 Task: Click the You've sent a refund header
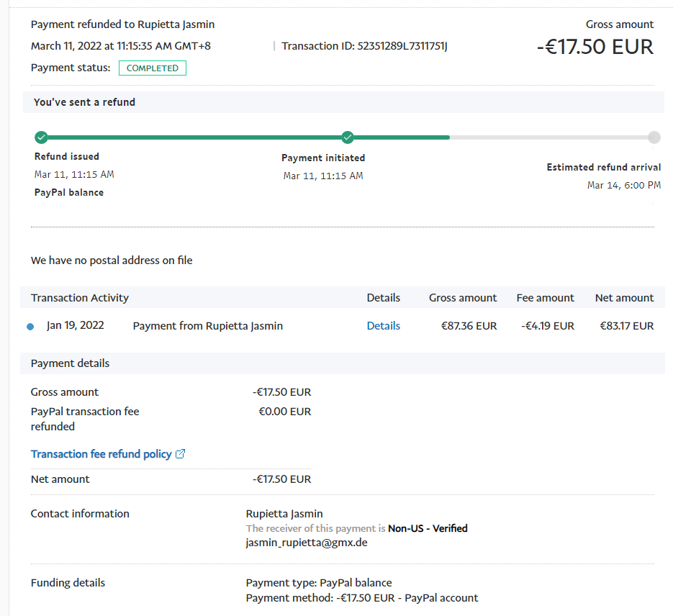coord(84,102)
